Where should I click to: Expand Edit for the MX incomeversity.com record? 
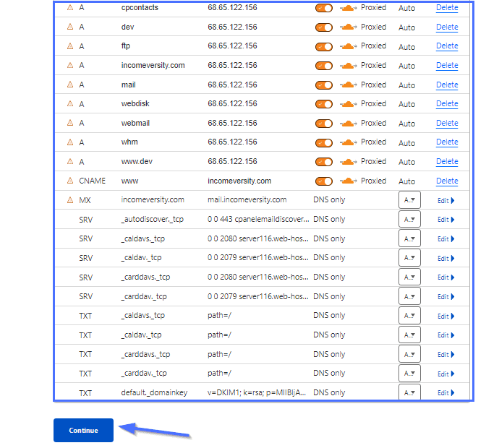click(x=445, y=201)
